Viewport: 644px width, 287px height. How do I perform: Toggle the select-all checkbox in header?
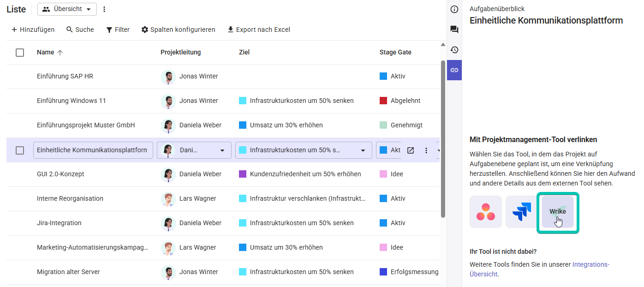[20, 53]
